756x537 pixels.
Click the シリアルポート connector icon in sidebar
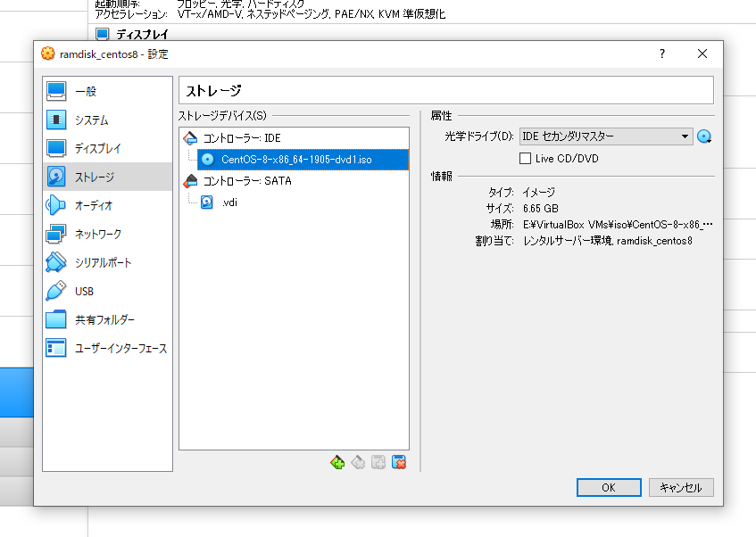(x=56, y=262)
